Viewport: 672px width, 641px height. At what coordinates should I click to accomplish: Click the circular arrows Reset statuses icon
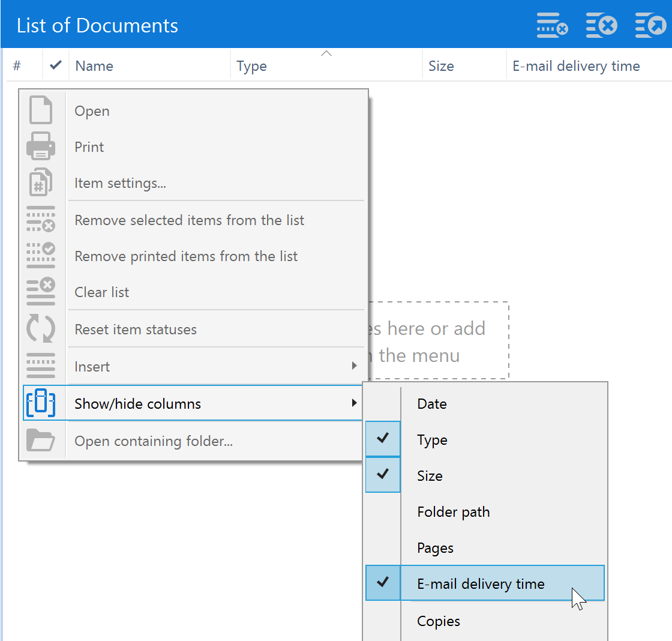(41, 329)
